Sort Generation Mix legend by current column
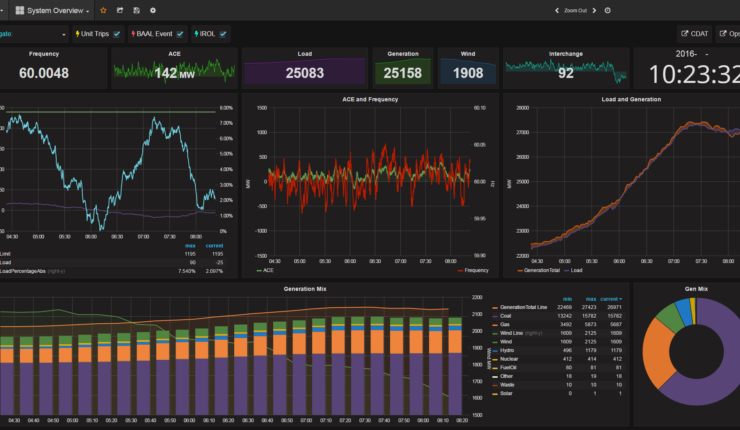740x430 pixels. click(x=611, y=299)
